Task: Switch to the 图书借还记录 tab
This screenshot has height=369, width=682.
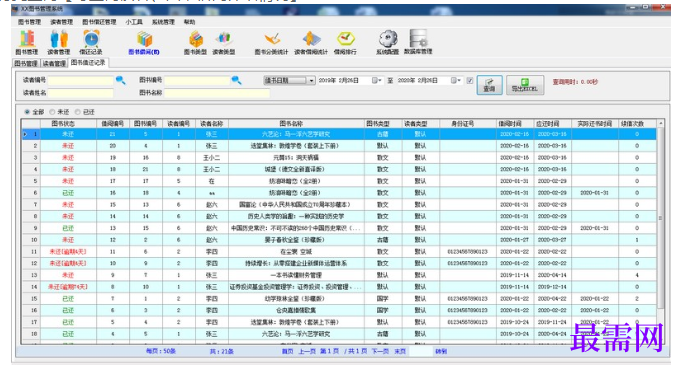Action: pyautogui.click(x=88, y=63)
